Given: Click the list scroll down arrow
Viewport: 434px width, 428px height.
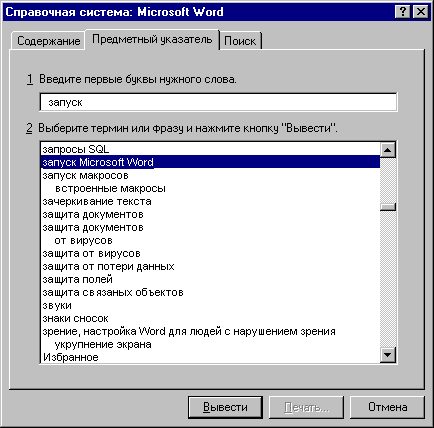Looking at the screenshot, I should click(387, 355).
